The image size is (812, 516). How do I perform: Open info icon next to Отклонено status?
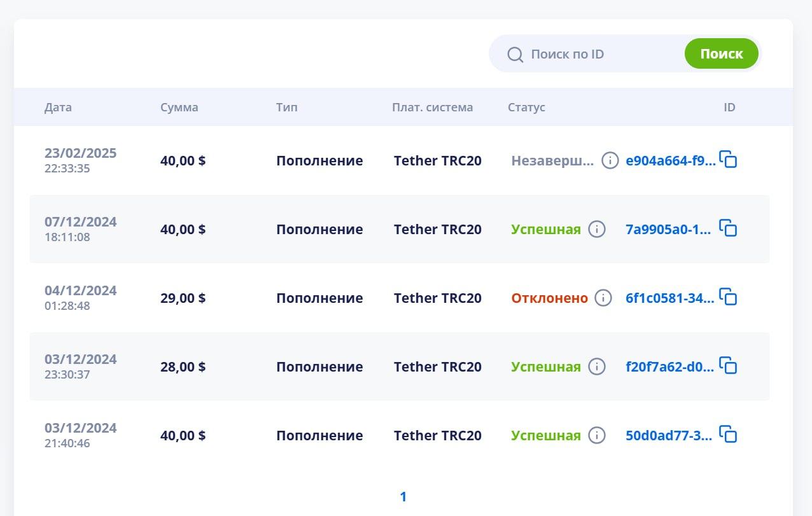[603, 298]
